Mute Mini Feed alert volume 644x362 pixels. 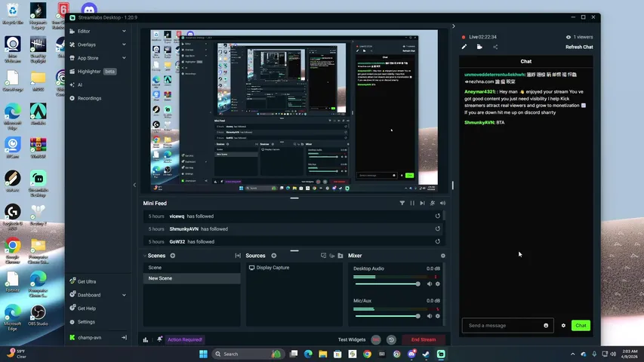[442, 203]
